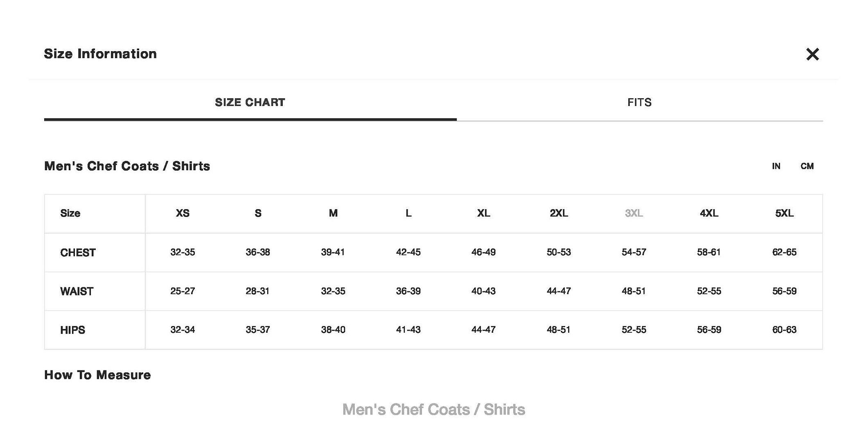Click the CHEST row label
Image resolution: width=868 pixels, height=426 pixels.
tap(78, 253)
